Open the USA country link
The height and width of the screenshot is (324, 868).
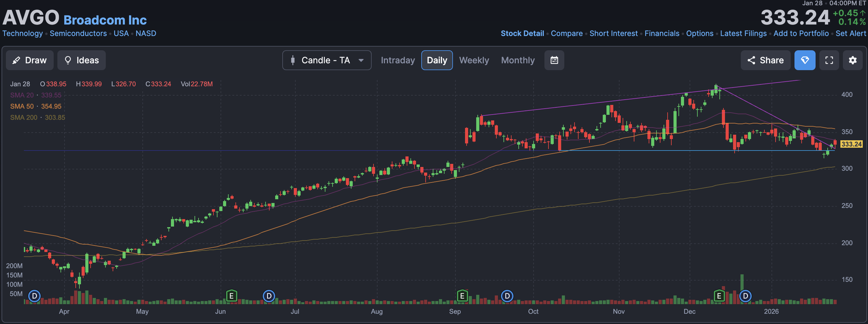[121, 34]
